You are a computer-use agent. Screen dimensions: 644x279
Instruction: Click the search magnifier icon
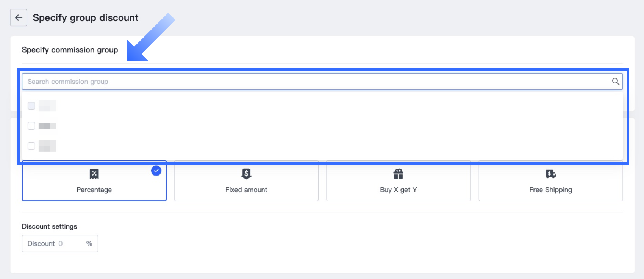tap(616, 82)
